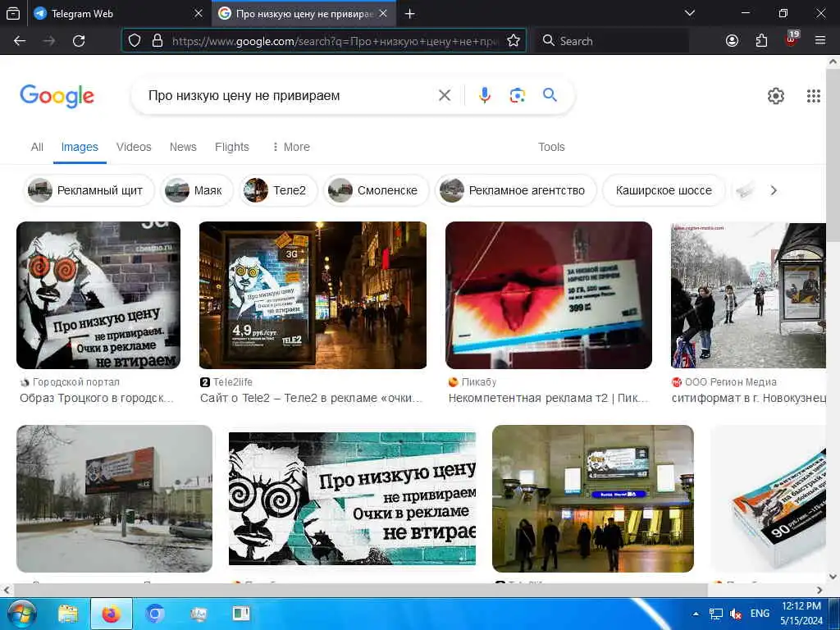Open the Firefox view icon at tab bar start
This screenshot has height=630, width=840.
[13, 14]
